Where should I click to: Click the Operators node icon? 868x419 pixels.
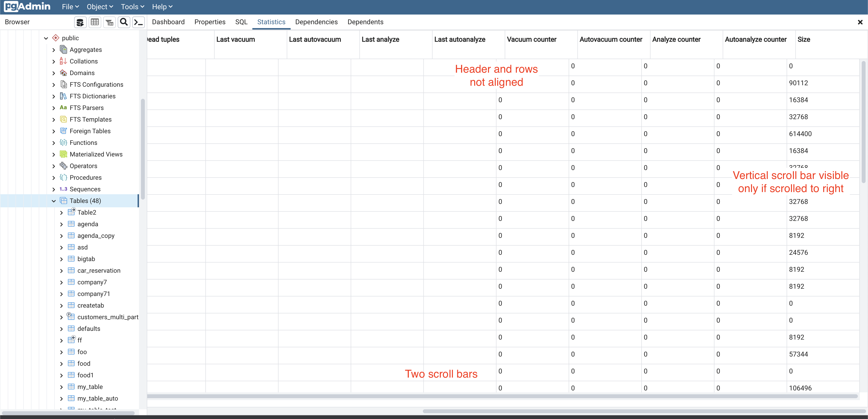(x=63, y=166)
